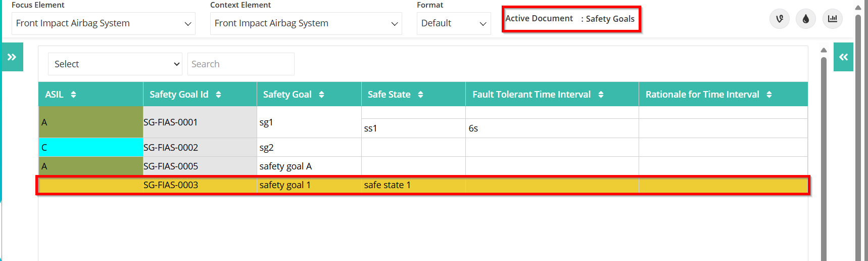This screenshot has height=261, width=868.
Task: Open the Format Default dropdown
Action: tap(454, 23)
